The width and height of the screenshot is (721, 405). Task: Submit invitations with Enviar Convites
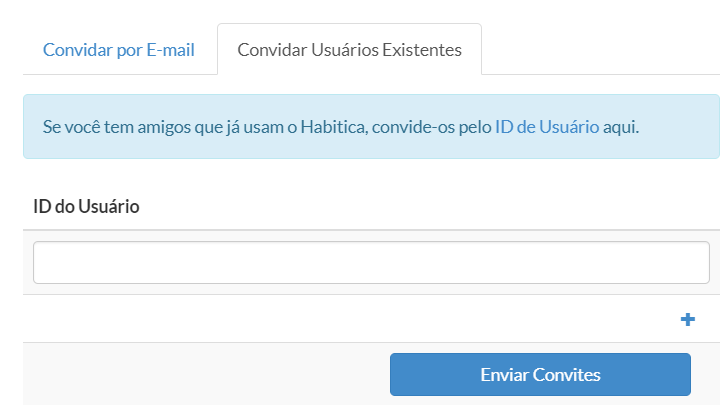tap(540, 375)
